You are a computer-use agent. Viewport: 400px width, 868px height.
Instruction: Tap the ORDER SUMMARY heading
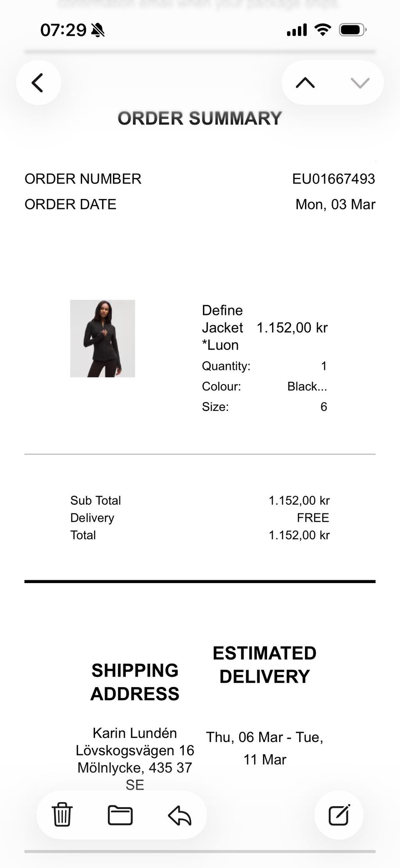[200, 118]
